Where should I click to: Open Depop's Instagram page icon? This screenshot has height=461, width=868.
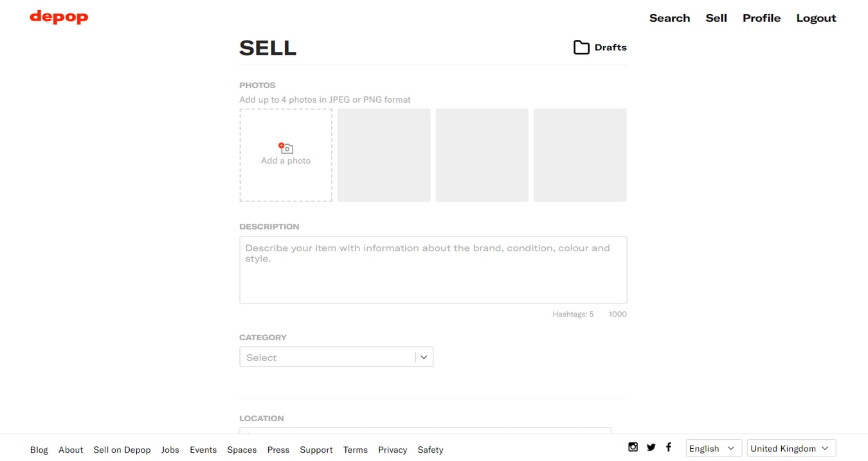click(x=633, y=447)
